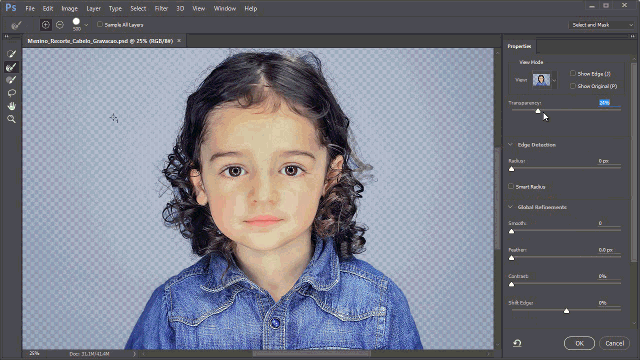Open status bar info arrow
640x360 pixels.
click(x=134, y=354)
